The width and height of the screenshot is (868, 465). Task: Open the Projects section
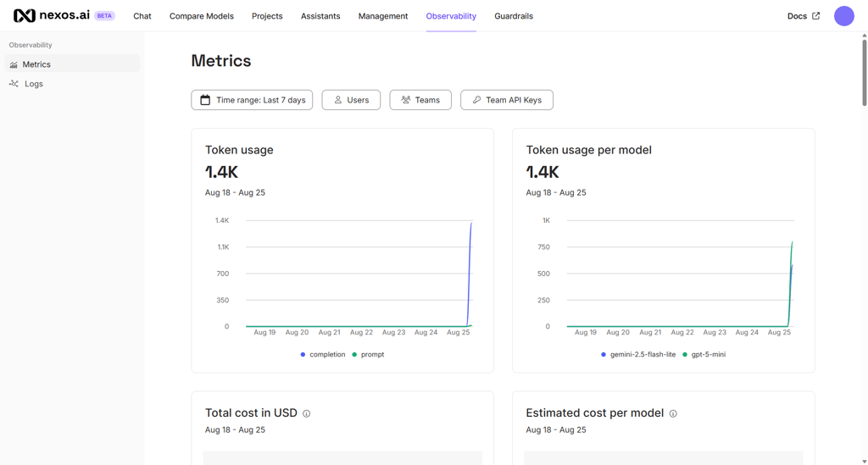[267, 16]
